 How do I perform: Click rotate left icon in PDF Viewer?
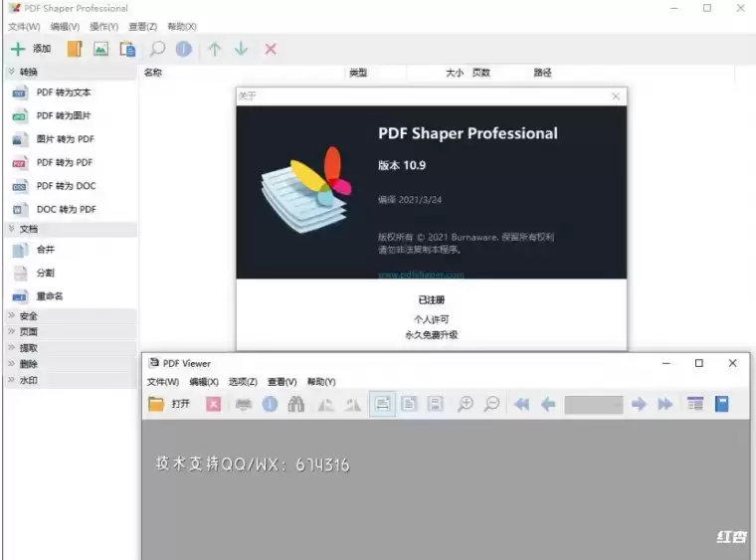pos(326,404)
